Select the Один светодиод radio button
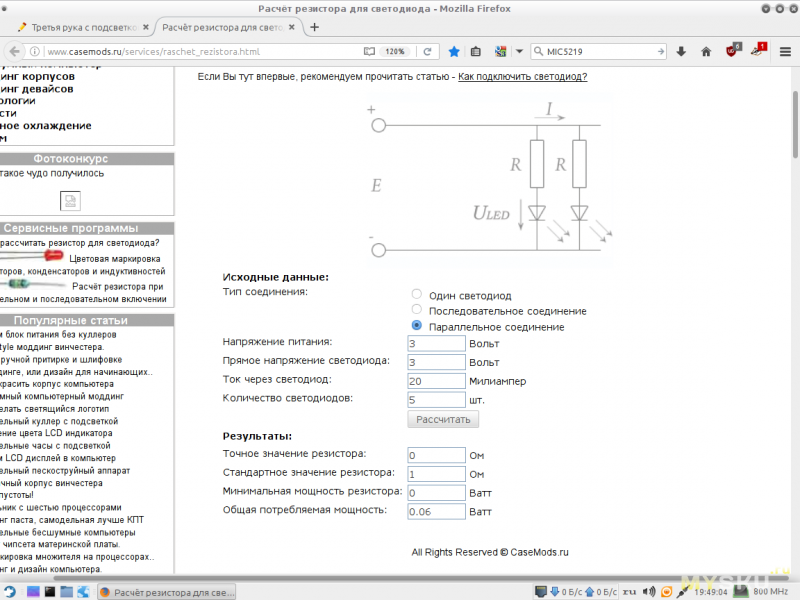Viewport: 800px width, 600px height. 417,294
